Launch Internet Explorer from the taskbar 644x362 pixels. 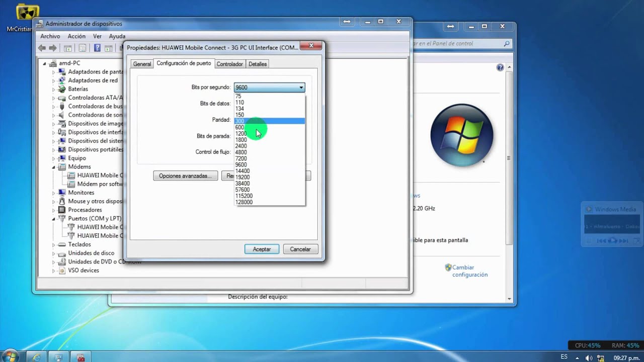[x=36, y=357]
